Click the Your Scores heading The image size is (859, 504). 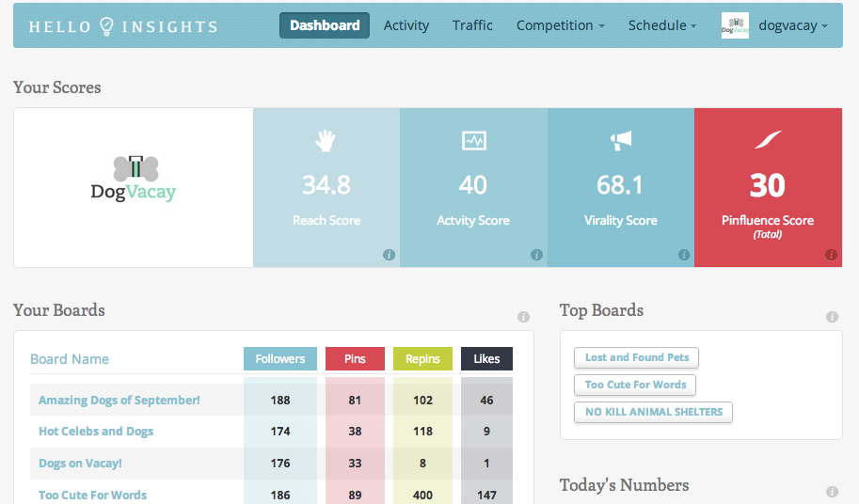click(57, 87)
